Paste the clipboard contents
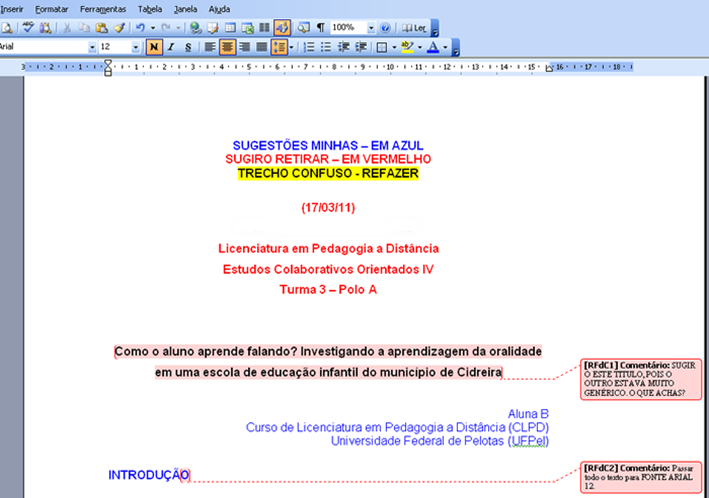This screenshot has width=709, height=498. tap(102, 28)
